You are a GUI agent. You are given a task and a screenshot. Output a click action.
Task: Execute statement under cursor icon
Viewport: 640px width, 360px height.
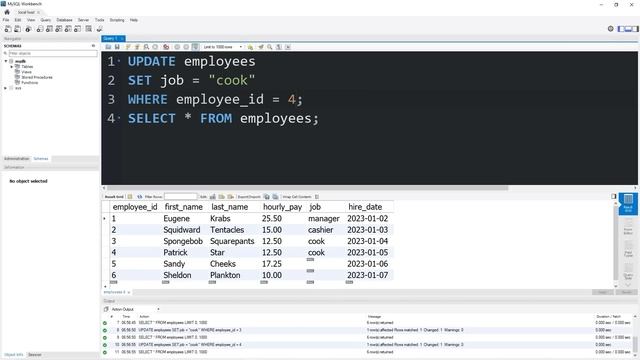137,47
